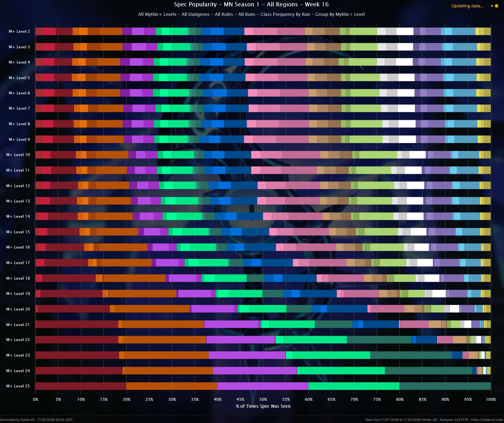
Task: Click the '25%' x-axis tick label
Action: click(x=149, y=399)
